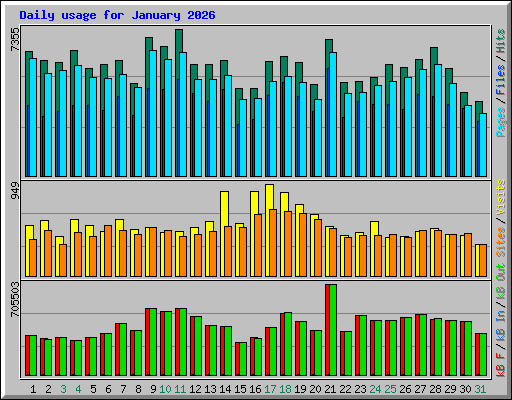The height and width of the screenshot is (400, 512).
Task: Click day label 28 on the x-axis
Action: (x=435, y=389)
